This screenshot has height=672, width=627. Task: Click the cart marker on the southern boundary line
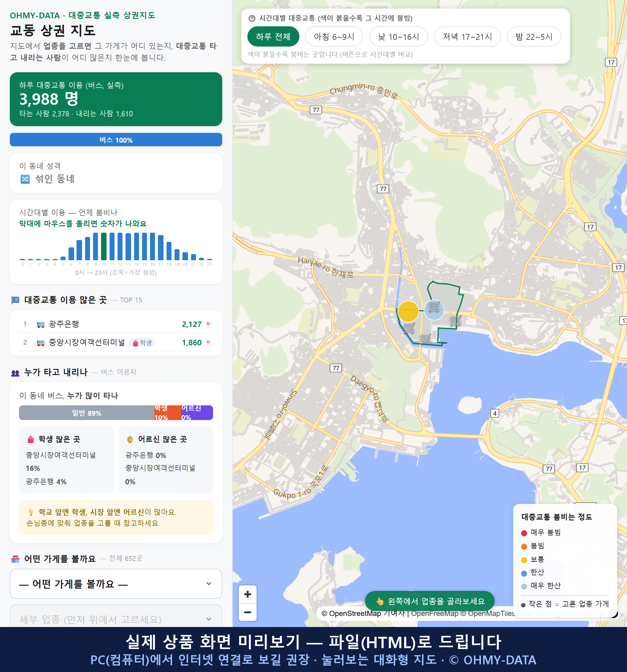click(425, 338)
